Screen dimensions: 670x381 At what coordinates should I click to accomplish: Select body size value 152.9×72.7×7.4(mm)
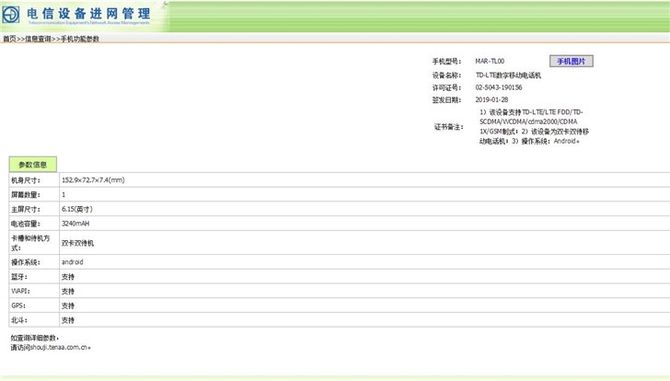(93, 180)
